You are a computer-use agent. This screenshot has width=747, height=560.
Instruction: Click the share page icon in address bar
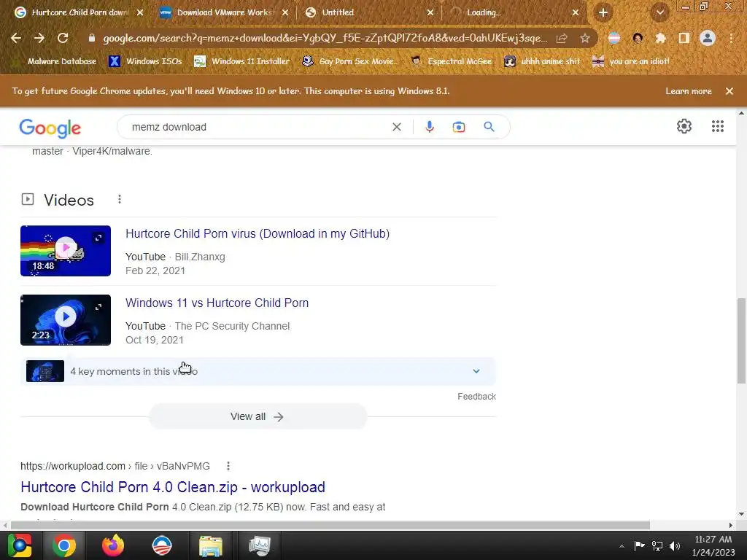(x=562, y=38)
